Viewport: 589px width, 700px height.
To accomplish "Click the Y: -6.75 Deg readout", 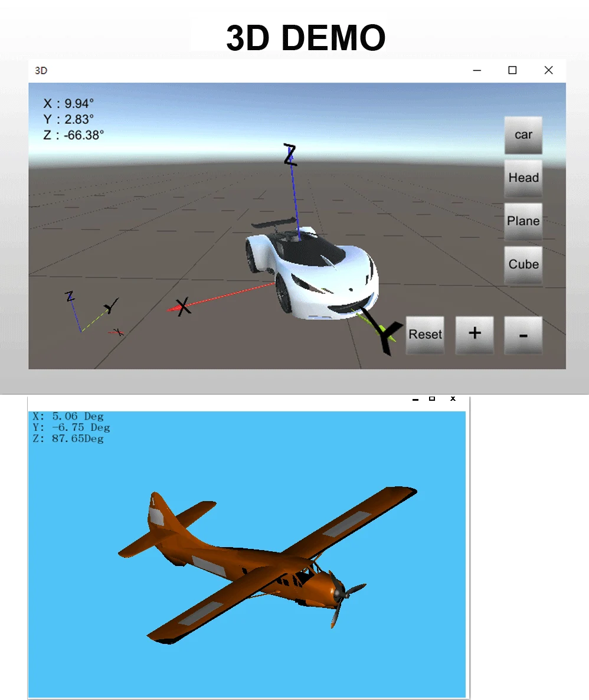I will 71,427.
